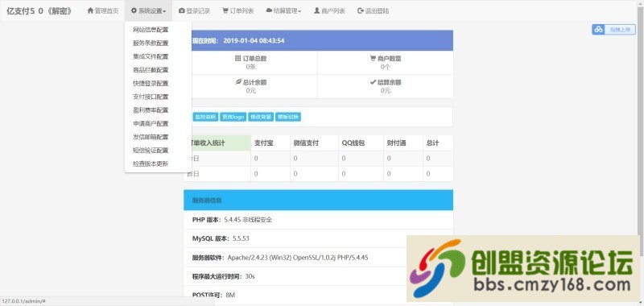Image resolution: width=644 pixels, height=306 pixels.
Task: Click the cloud icon on the 拖拽上传 button
Action: [x=598, y=29]
